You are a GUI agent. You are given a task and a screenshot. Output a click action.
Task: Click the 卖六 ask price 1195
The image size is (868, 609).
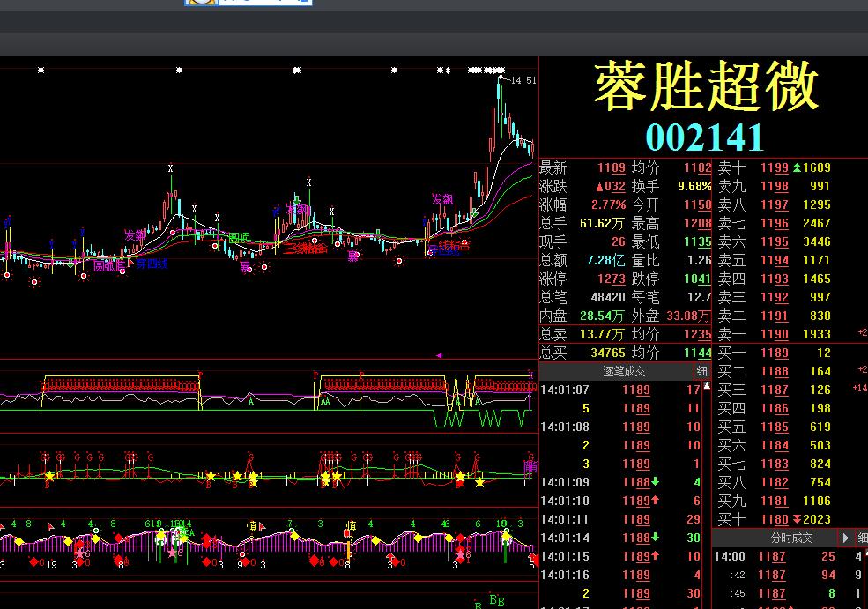pyautogui.click(x=775, y=242)
